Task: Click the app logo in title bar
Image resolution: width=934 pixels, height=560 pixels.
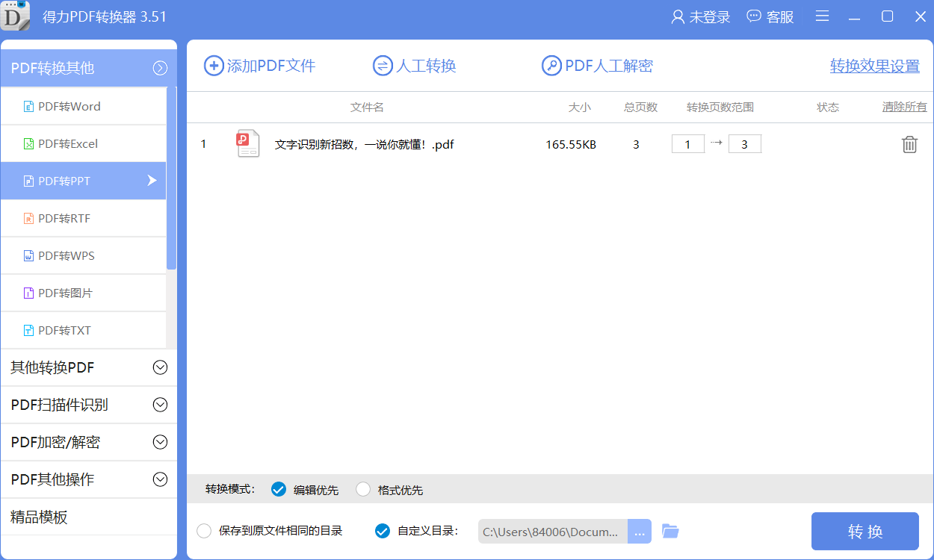Action: pos(16,16)
